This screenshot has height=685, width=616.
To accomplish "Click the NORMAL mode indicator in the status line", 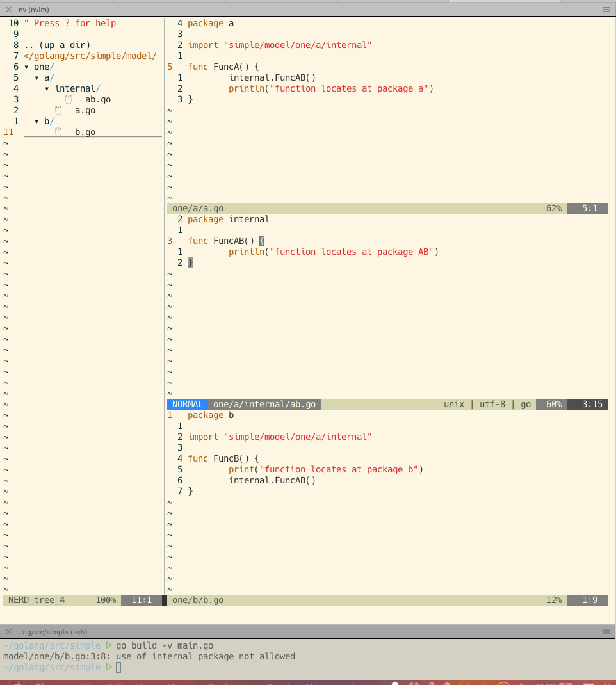I will [188, 405].
